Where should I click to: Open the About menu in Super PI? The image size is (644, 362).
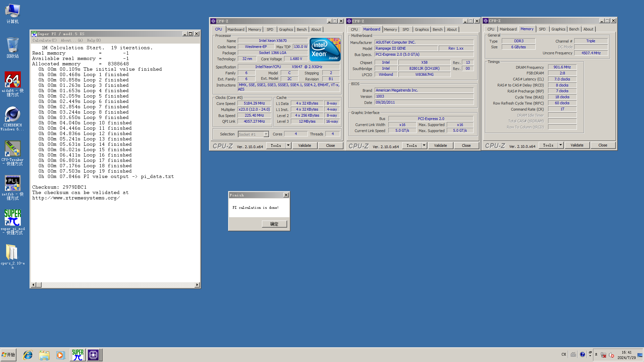click(72, 41)
